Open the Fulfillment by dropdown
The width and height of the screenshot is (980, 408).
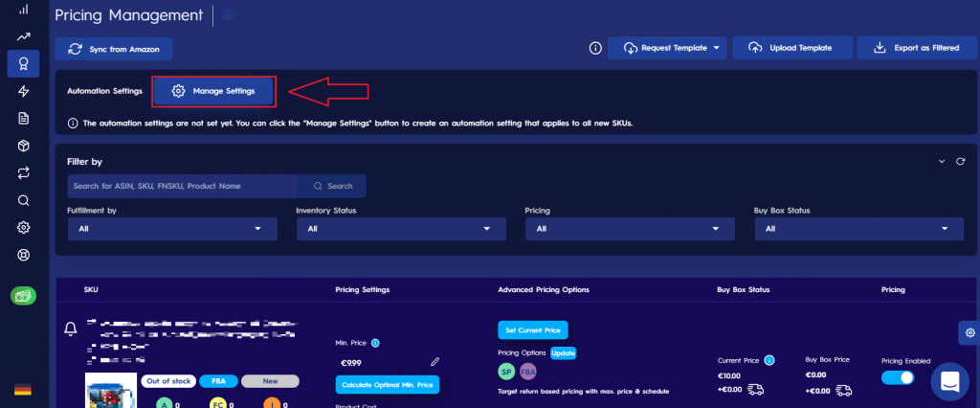pyautogui.click(x=172, y=229)
